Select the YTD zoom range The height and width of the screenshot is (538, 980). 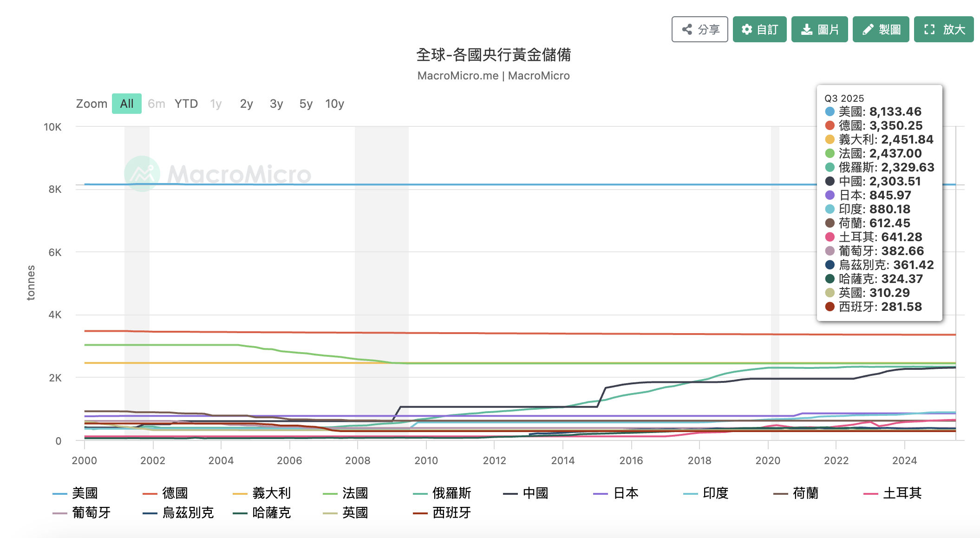point(186,104)
